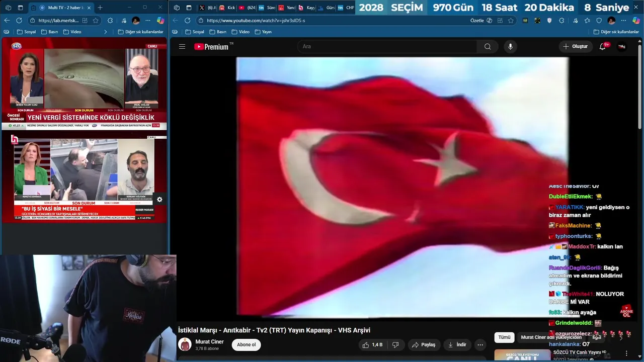This screenshot has height=362, width=644.
Task: Open Video bookmark folder in right browser
Action: (x=240, y=32)
